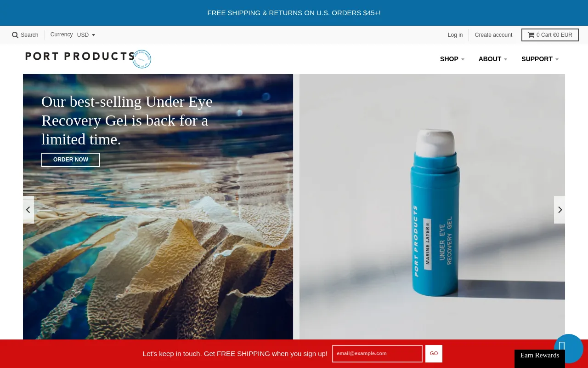The height and width of the screenshot is (368, 588).
Task: Click the Port Products circular badge logo
Action: tap(142, 59)
